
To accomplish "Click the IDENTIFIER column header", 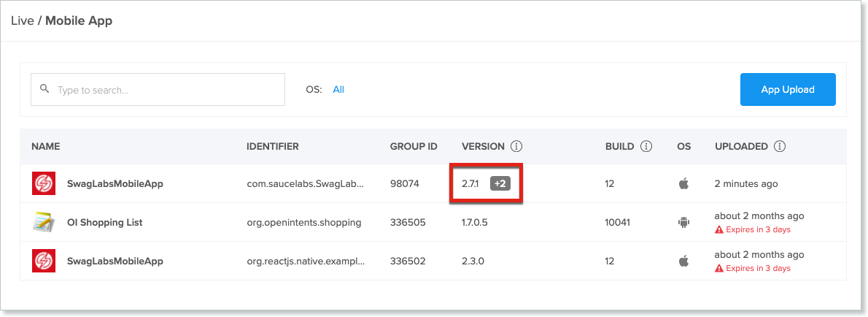I will tap(272, 146).
